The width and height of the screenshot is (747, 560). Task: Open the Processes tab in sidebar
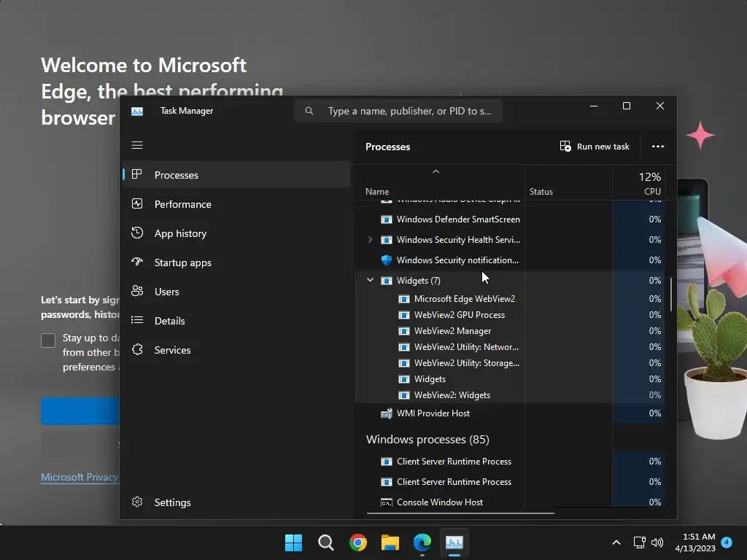click(237, 175)
